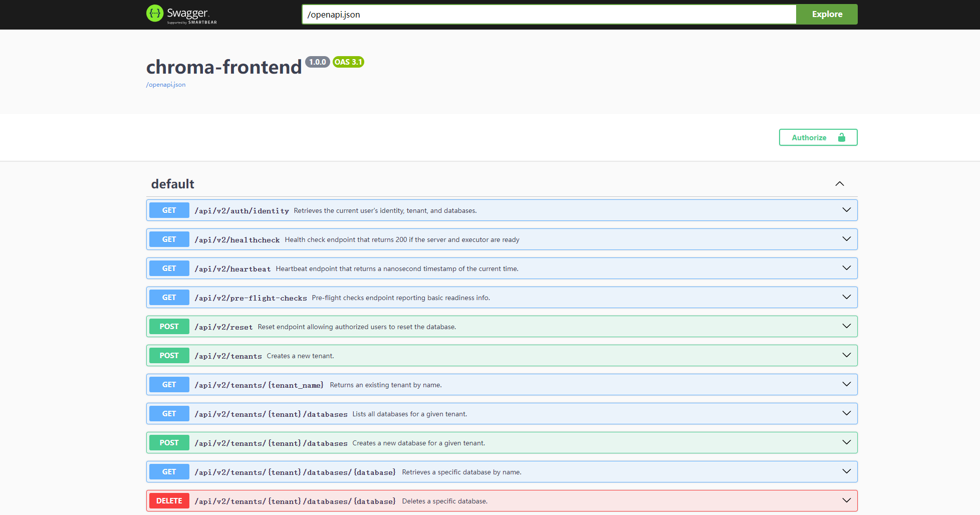
Task: Click the lock icon in Authorize button
Action: (842, 137)
